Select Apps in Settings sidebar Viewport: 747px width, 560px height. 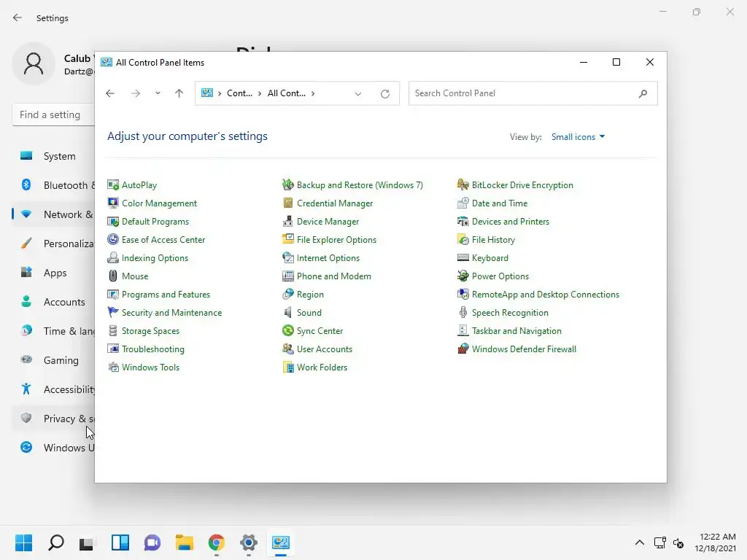[x=53, y=273]
